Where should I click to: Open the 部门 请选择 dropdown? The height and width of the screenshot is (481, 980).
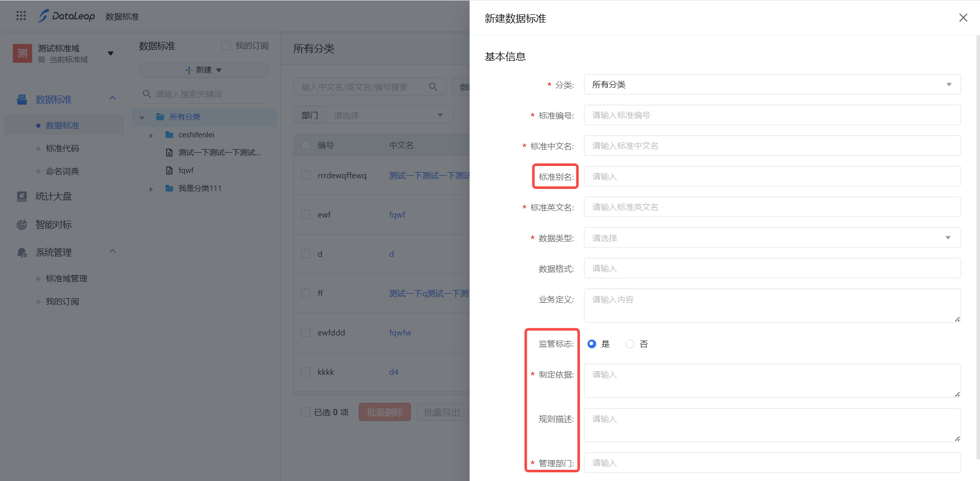[389, 115]
